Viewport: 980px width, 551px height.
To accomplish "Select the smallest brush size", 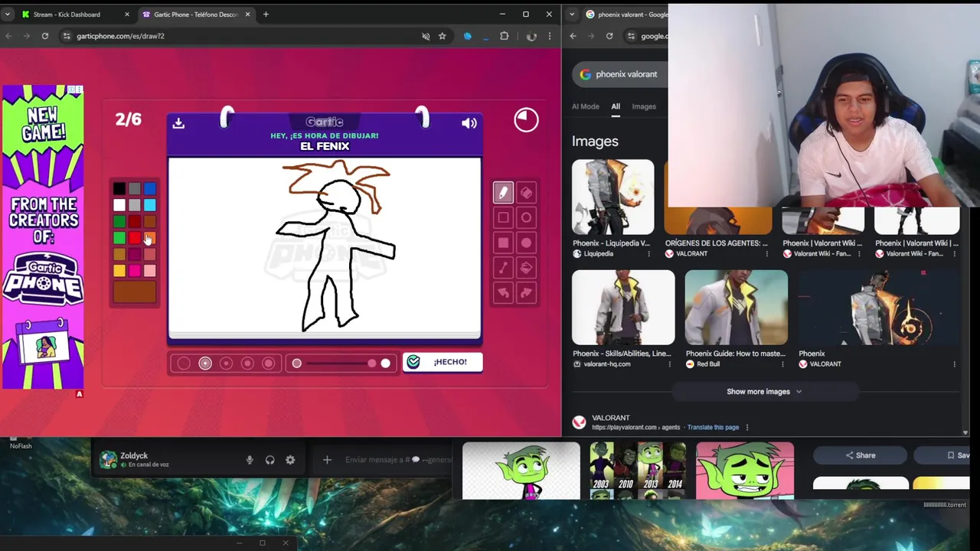I will tap(184, 364).
